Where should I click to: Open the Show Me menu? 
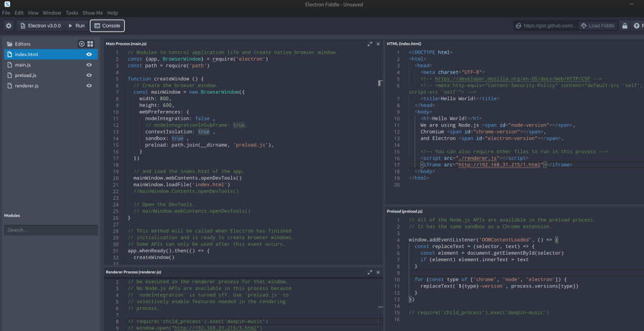[x=92, y=13]
